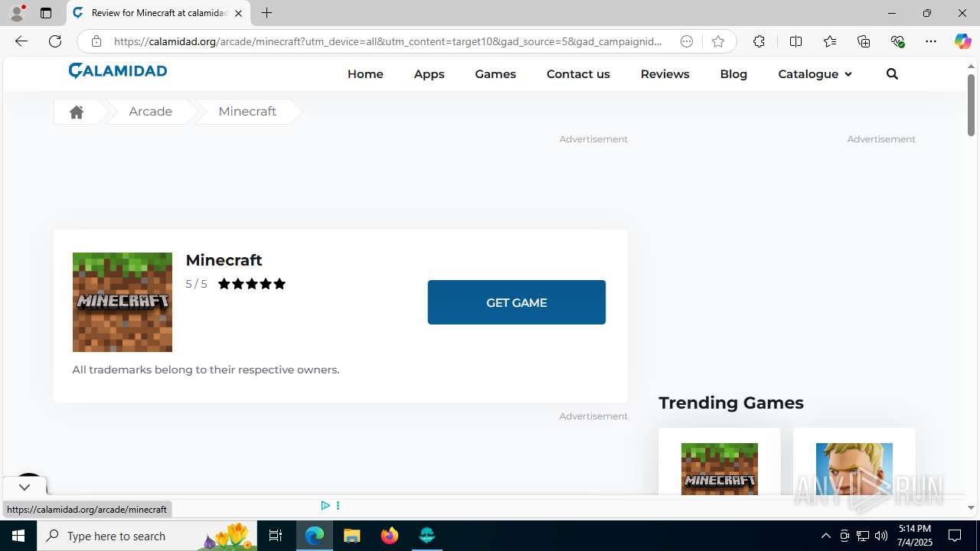Click the Edge profile icon
This screenshot has width=980, height=551.
coord(17,13)
